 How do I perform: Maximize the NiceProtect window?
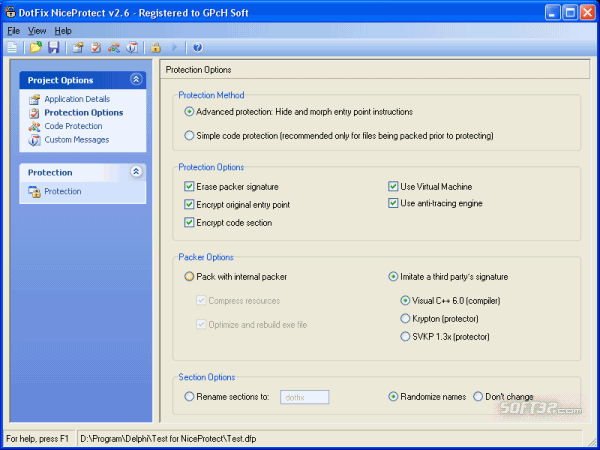(x=570, y=13)
